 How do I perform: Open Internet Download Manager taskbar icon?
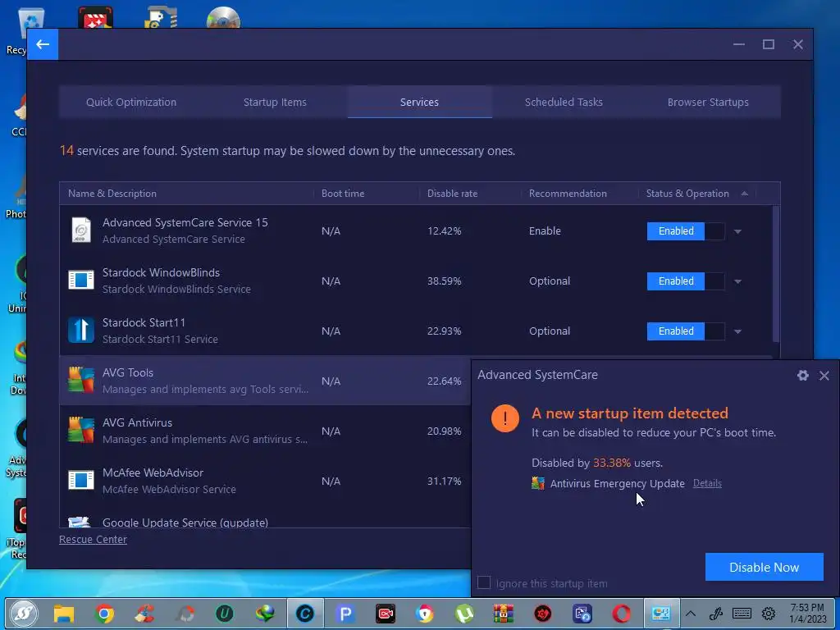click(x=265, y=614)
